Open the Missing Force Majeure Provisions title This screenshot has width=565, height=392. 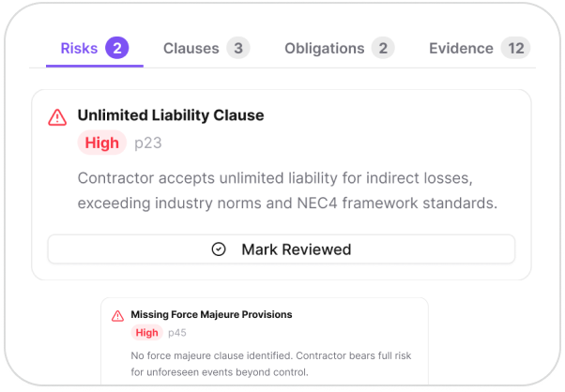pos(211,314)
